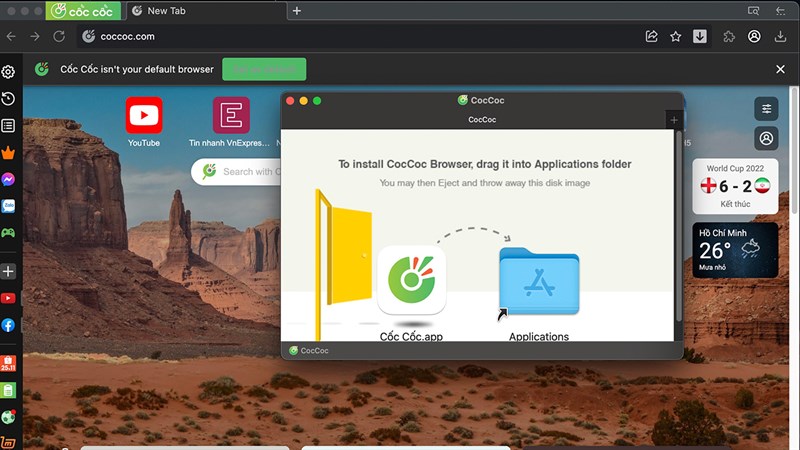Bookmark this page with the star
Viewport: 800px width, 450px height.
pyautogui.click(x=676, y=36)
